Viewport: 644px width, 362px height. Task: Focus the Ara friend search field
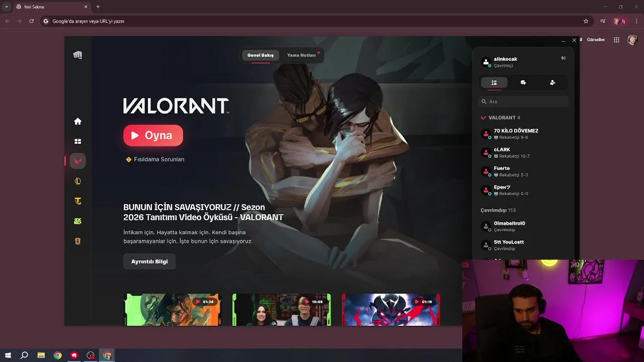tap(523, 102)
